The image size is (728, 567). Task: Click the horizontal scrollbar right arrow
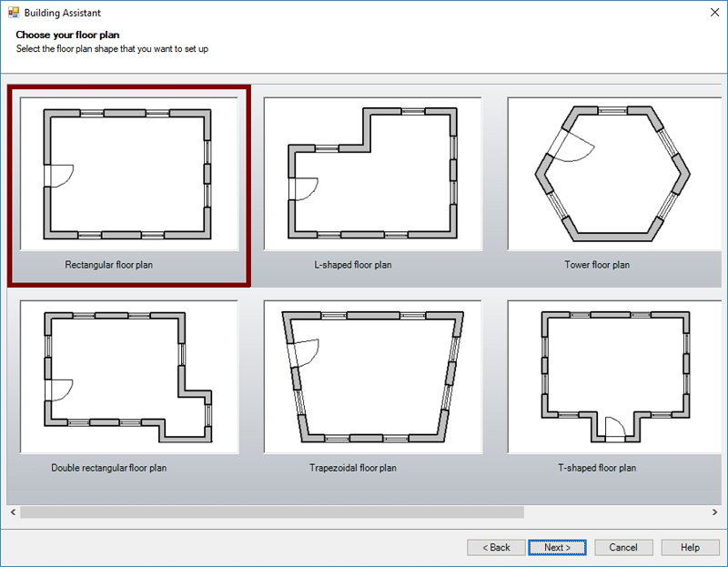coord(714,512)
